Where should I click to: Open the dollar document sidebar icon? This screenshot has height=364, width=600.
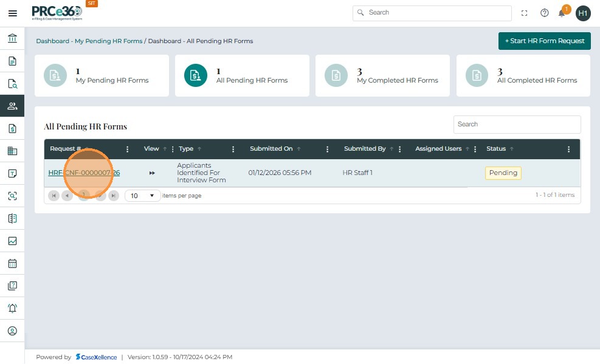pos(12,128)
